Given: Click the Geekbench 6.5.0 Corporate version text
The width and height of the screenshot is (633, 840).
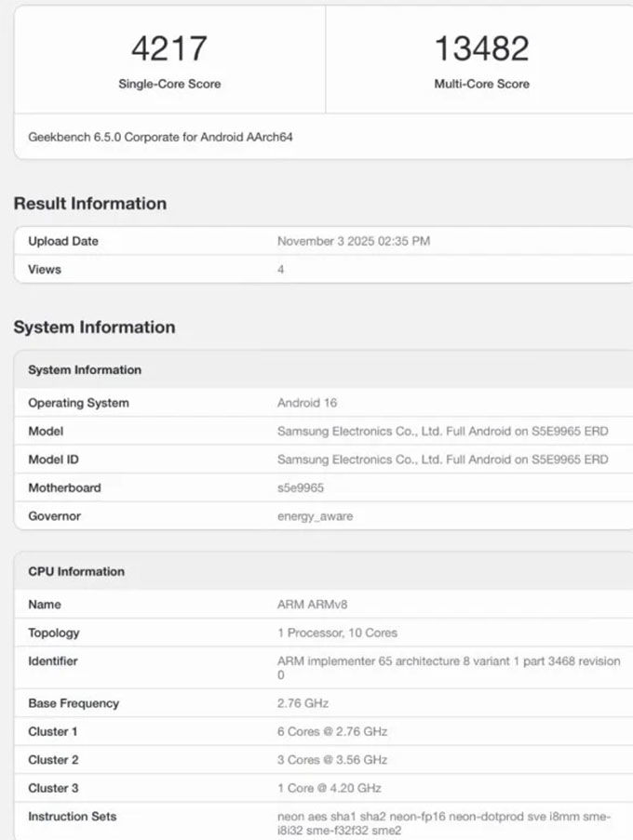Looking at the screenshot, I should pyautogui.click(x=161, y=137).
